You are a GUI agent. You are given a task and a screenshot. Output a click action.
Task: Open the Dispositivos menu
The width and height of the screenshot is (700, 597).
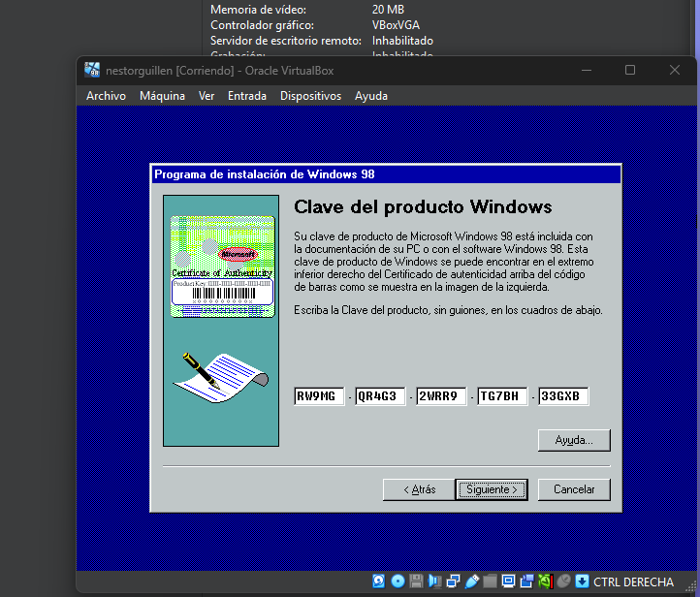pos(310,96)
